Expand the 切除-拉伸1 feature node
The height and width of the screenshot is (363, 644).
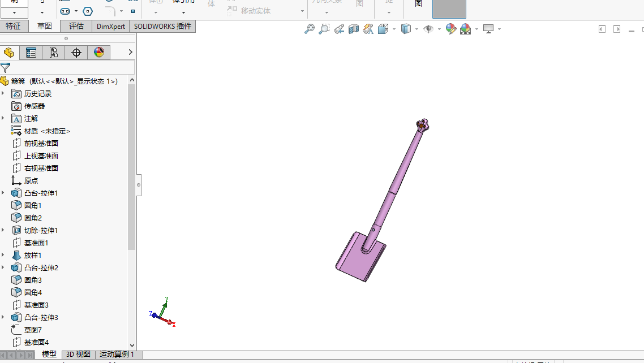click(x=3, y=230)
